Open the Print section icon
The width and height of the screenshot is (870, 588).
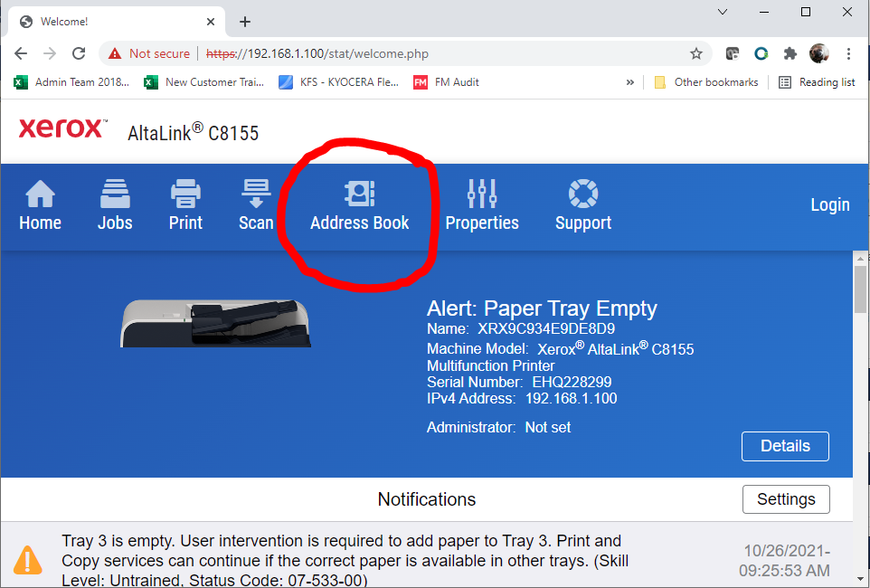coord(185,194)
